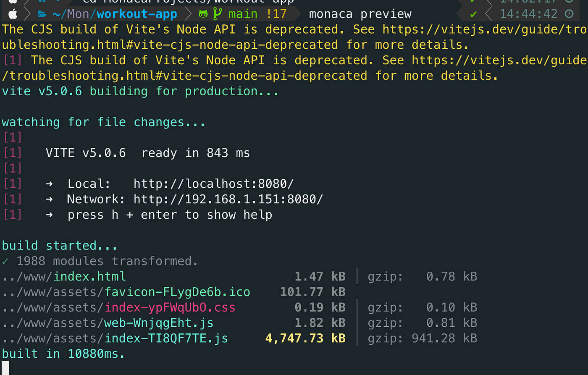
Task: Click the index-TI8QF7TE.js file name
Action: coord(166,338)
